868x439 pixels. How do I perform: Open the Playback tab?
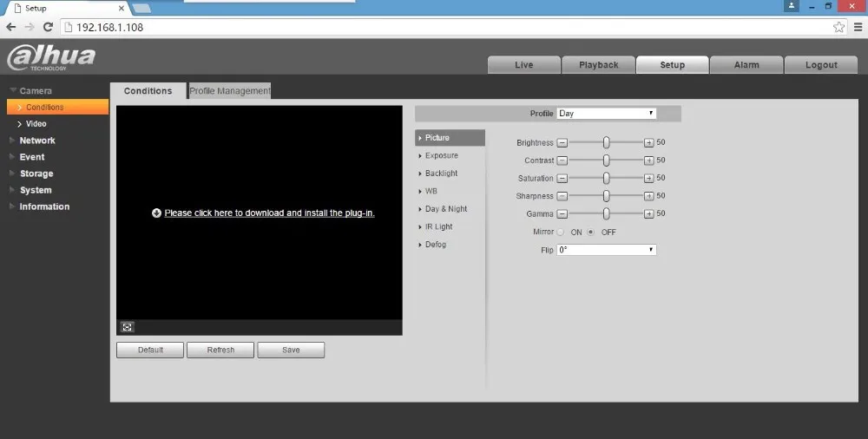click(x=598, y=65)
